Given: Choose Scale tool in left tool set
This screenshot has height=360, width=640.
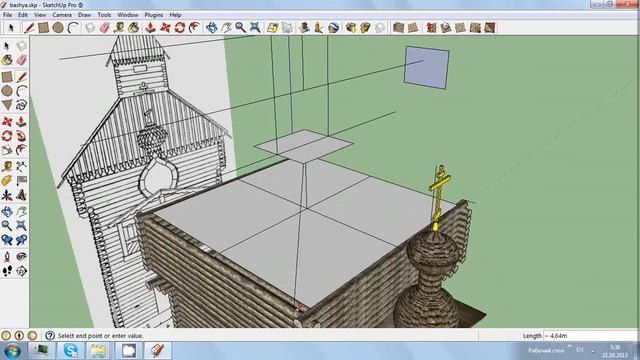Looking at the screenshot, I should point(7,151).
